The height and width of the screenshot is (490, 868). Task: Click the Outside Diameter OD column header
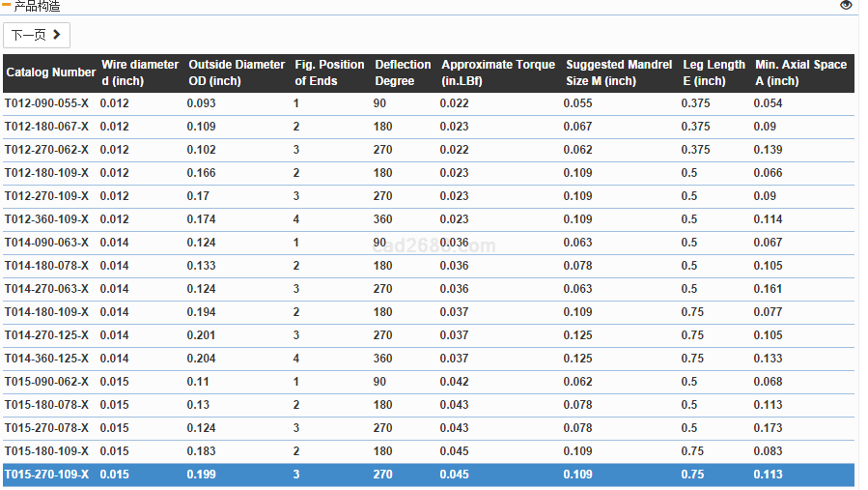click(237, 72)
